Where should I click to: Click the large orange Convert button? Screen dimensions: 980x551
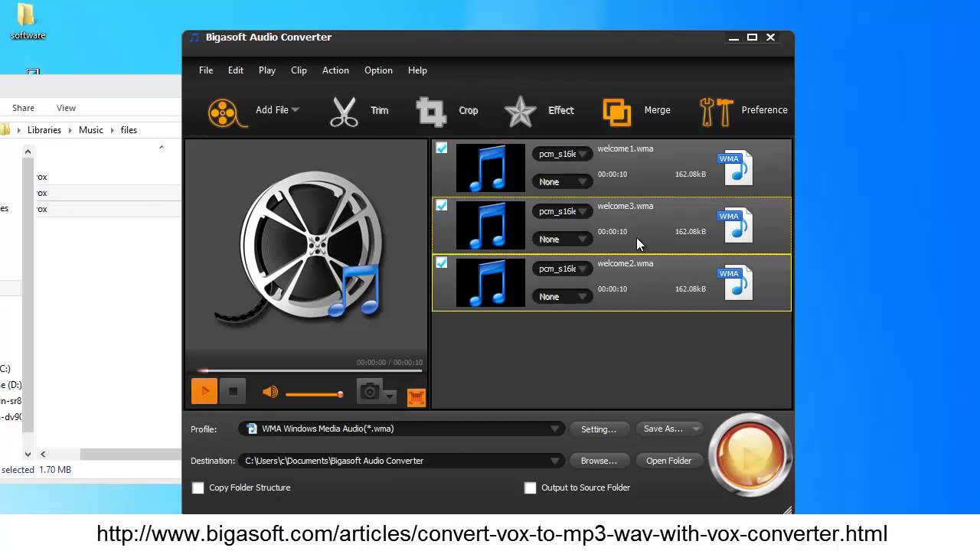point(750,455)
